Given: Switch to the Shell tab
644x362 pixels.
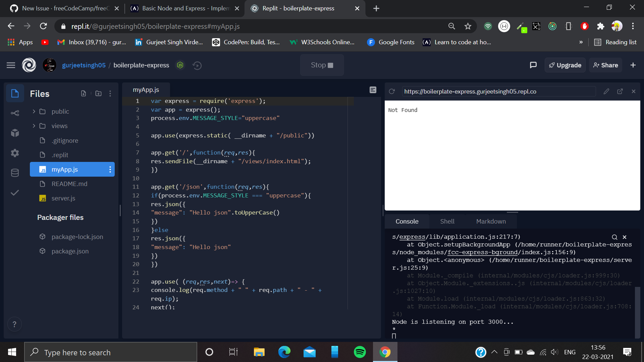Looking at the screenshot, I should pos(447,221).
